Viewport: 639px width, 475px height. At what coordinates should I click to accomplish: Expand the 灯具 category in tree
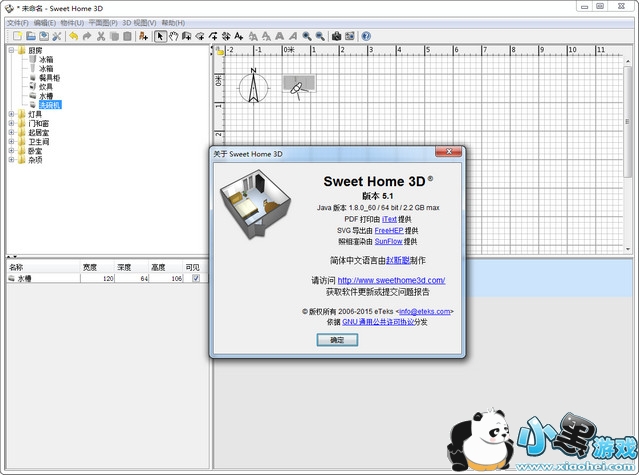click(x=12, y=114)
